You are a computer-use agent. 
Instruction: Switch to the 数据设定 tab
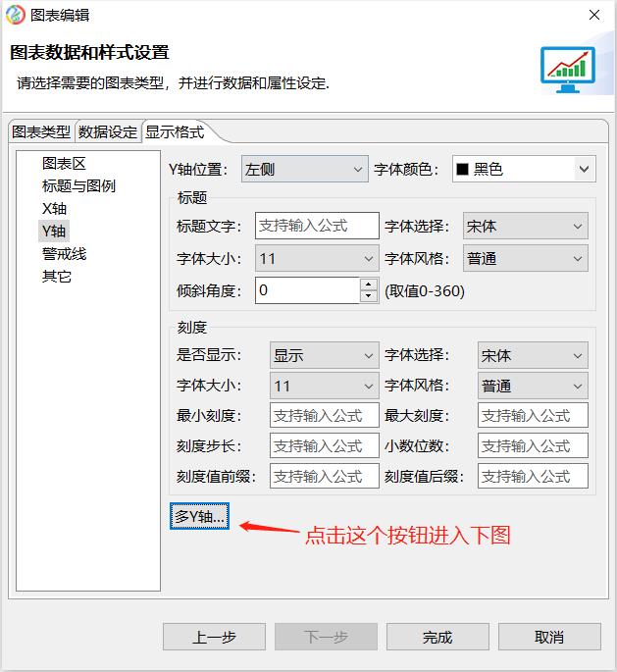[108, 131]
